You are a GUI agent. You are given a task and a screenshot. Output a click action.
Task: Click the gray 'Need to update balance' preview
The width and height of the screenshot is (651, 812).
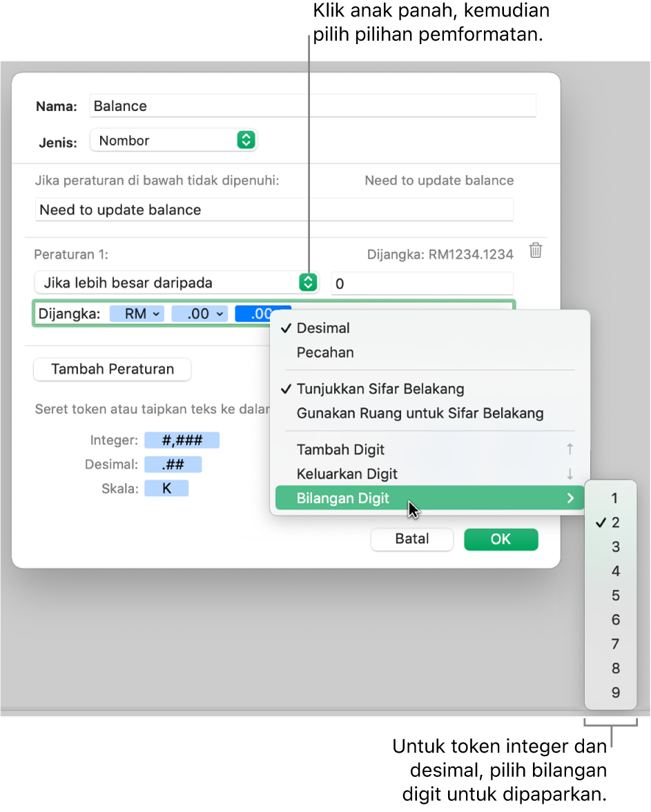[439, 180]
